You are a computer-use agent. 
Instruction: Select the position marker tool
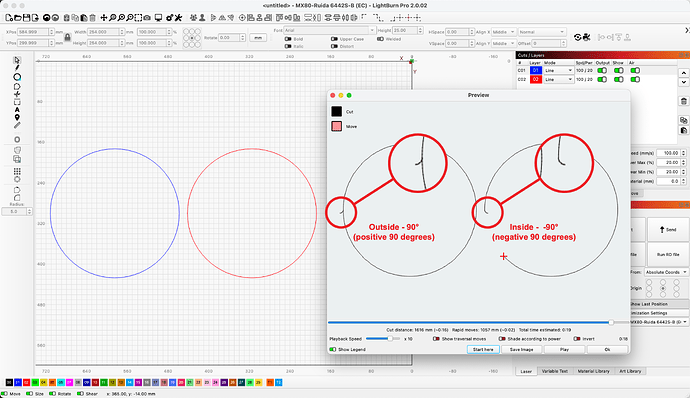point(17,118)
